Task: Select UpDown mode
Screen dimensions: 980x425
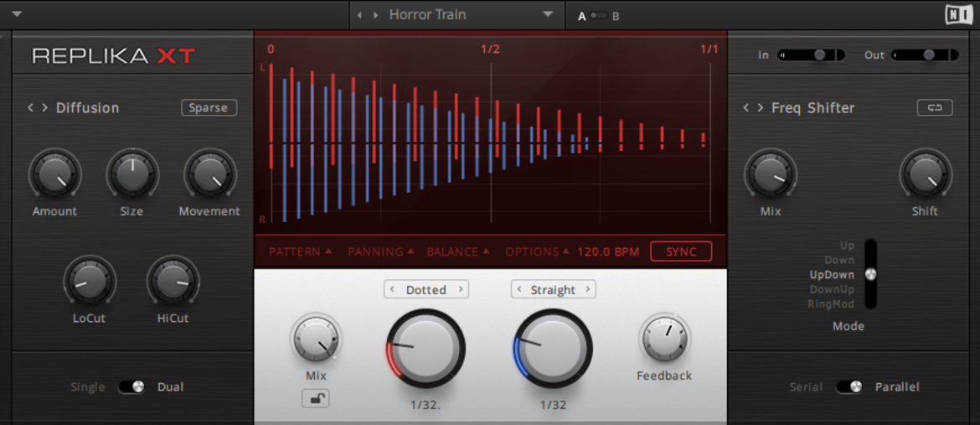Action: 832,274
